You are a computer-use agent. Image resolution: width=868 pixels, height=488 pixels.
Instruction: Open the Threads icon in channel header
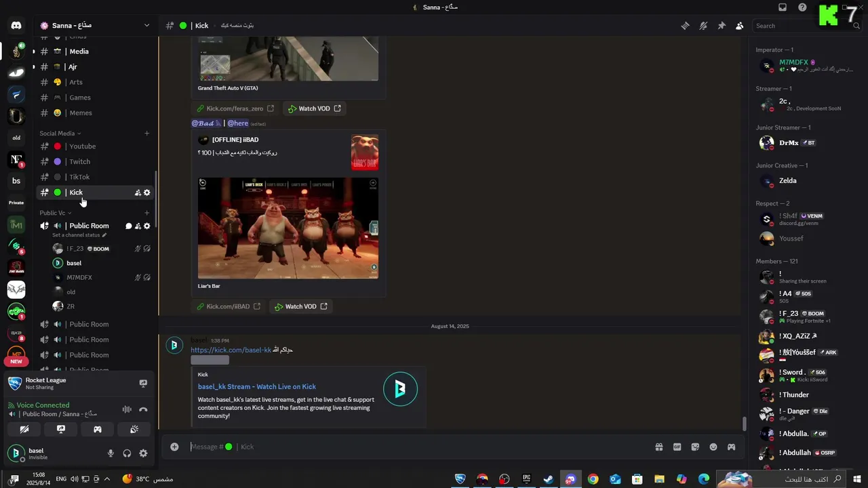[685, 26]
